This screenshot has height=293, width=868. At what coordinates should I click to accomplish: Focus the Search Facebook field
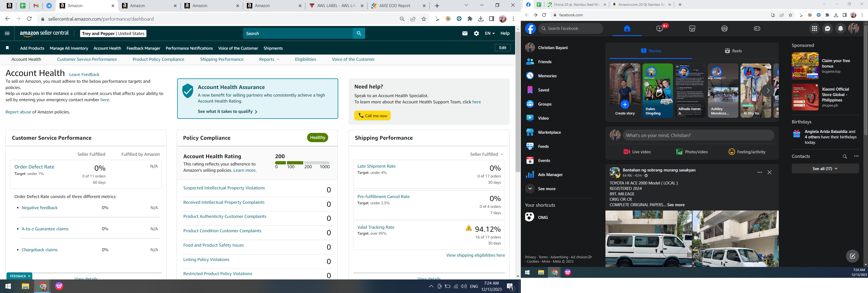click(x=570, y=29)
